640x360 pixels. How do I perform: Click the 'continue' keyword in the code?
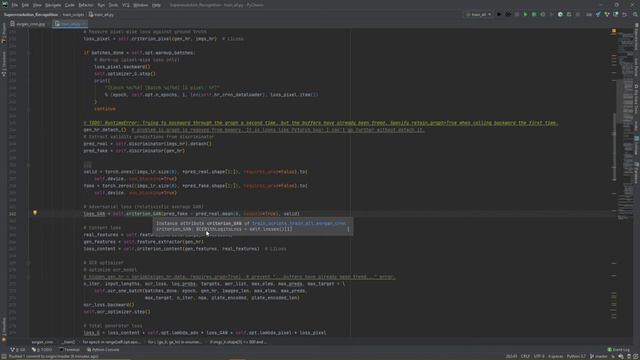click(x=105, y=109)
